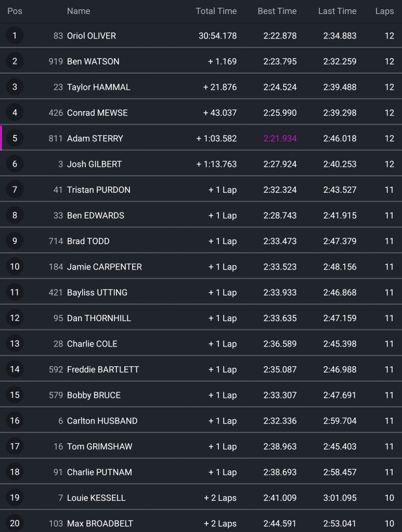Click the position 14 circle badge
This screenshot has height=532, width=402.
click(x=15, y=369)
